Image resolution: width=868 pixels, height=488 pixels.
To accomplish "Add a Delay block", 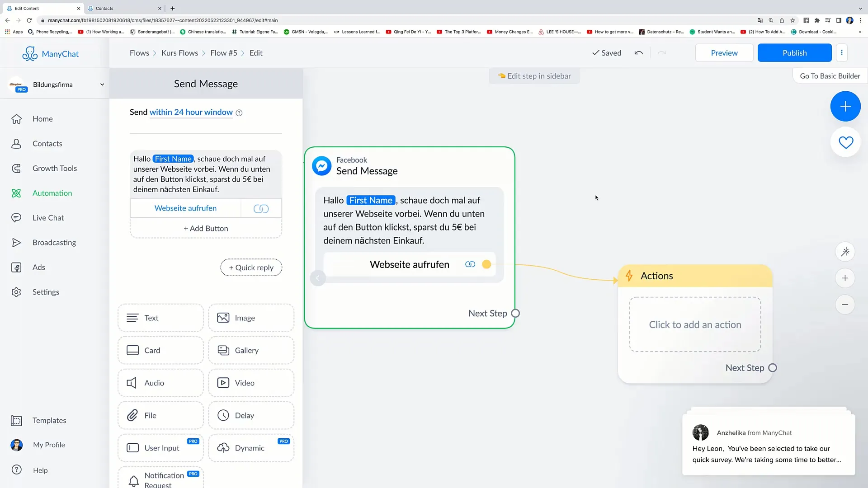I will [251, 416].
